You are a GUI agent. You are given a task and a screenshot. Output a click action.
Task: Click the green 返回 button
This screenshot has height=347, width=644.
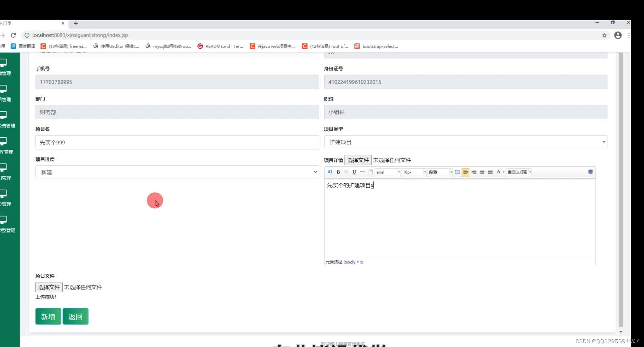point(76,316)
